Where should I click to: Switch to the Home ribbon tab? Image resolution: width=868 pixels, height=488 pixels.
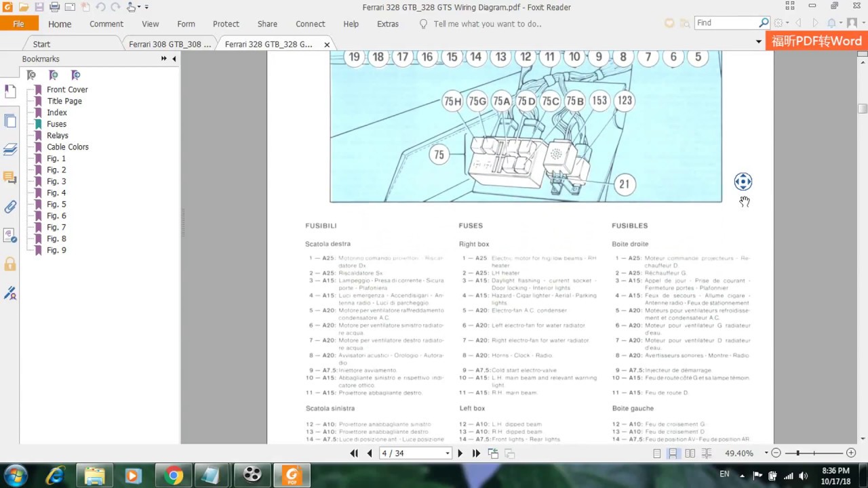[x=60, y=24]
